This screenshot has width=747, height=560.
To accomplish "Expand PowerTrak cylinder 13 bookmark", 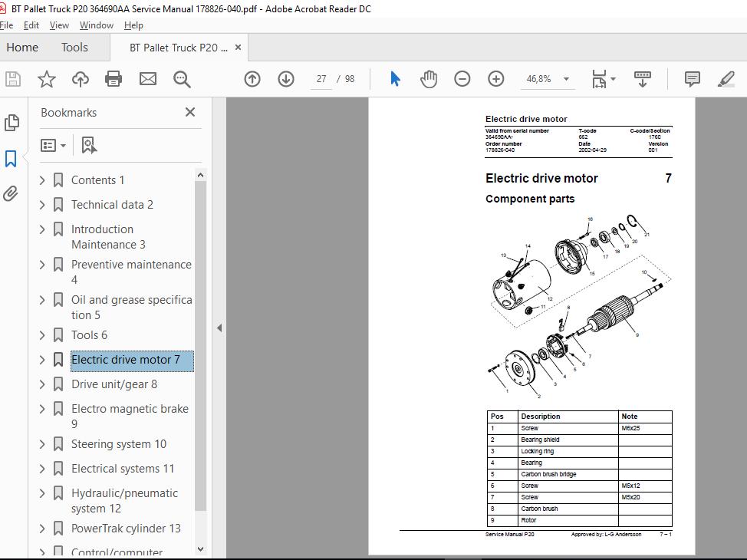I will (x=42, y=529).
